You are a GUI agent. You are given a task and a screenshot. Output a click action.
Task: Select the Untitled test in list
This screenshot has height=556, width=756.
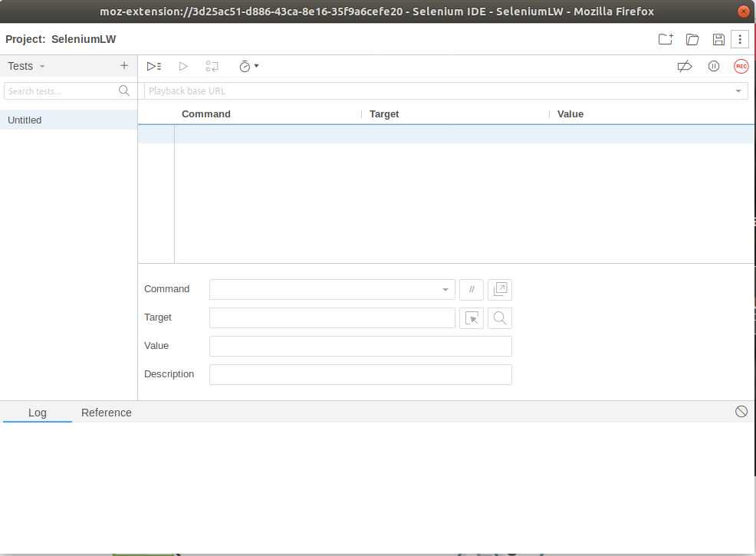[x=25, y=120]
